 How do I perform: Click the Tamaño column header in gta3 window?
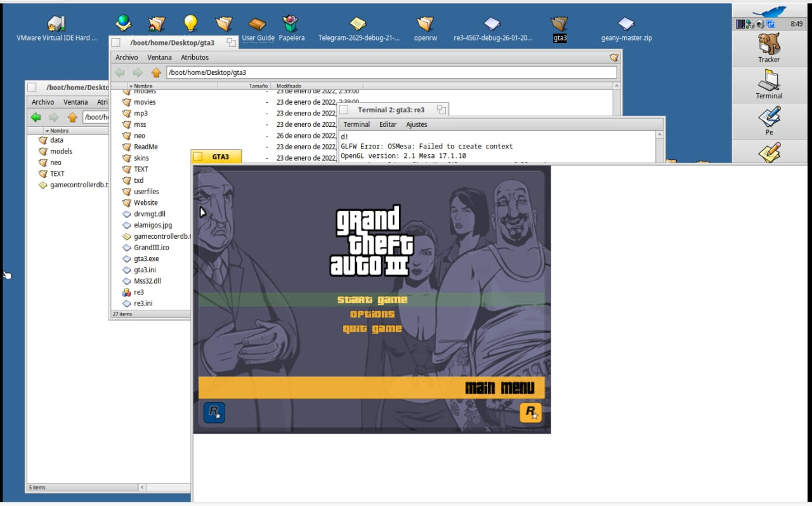[x=244, y=86]
